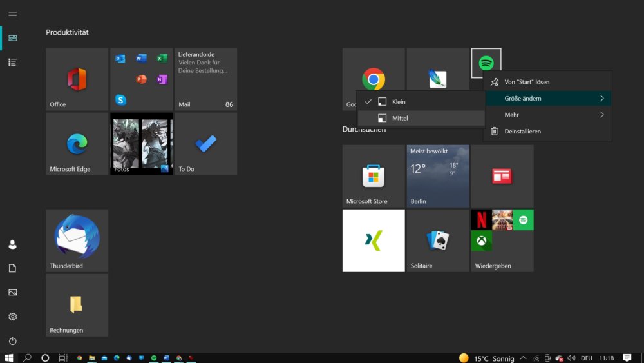The height and width of the screenshot is (363, 644).
Task: Open Netflix in the Wiedergeben folder
Action: coord(481,220)
